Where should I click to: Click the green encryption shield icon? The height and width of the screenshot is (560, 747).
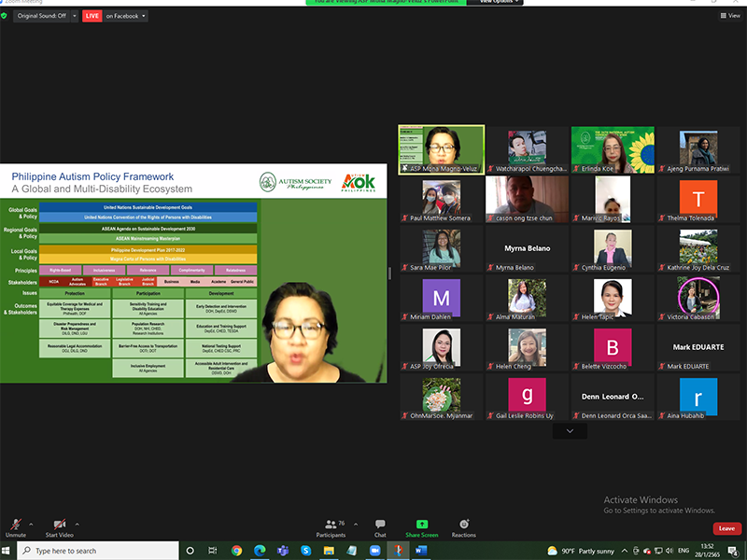[x=5, y=16]
